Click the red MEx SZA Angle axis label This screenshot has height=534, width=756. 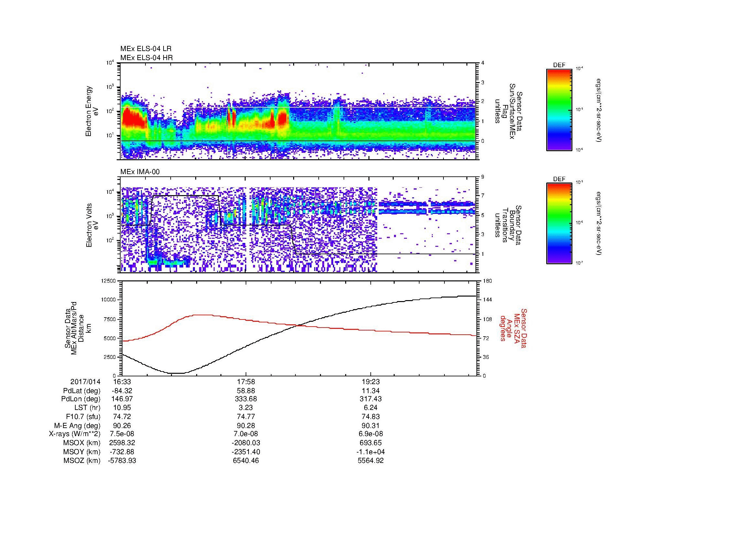(x=513, y=328)
